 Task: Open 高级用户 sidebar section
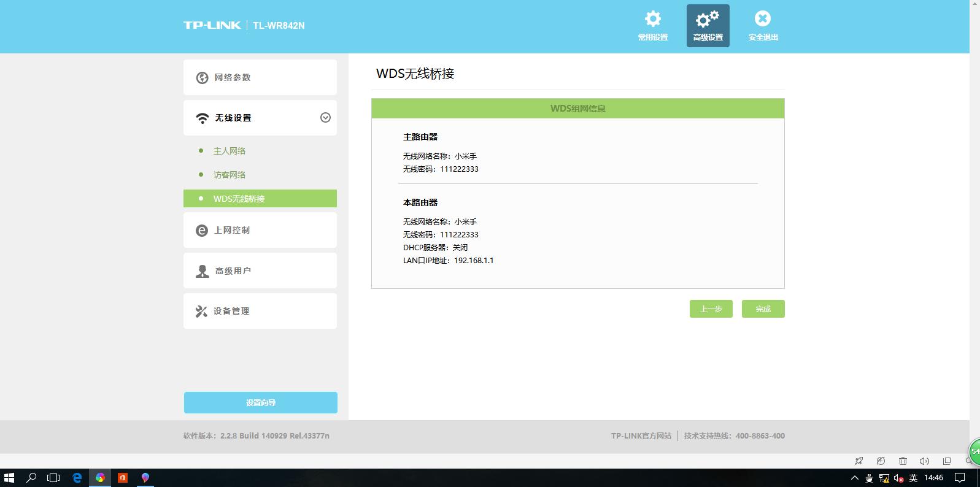[x=260, y=270]
